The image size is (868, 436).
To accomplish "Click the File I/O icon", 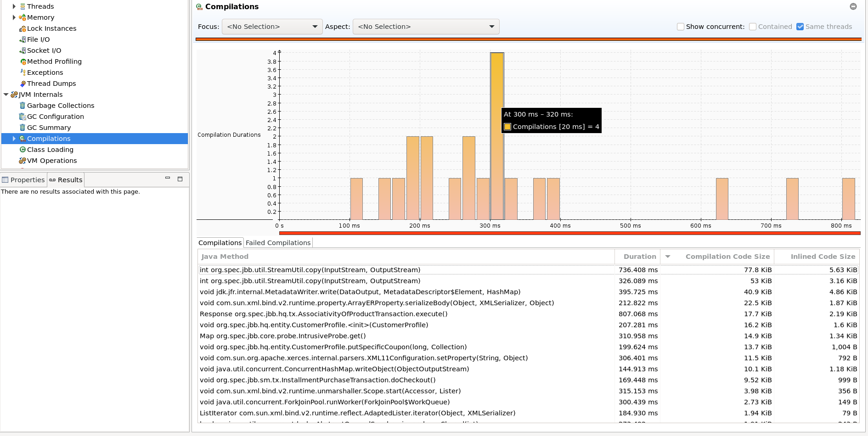I will point(23,39).
